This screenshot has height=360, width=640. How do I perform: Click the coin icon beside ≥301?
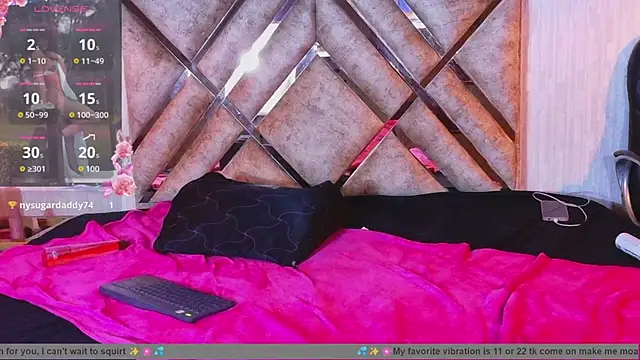click(x=22, y=169)
